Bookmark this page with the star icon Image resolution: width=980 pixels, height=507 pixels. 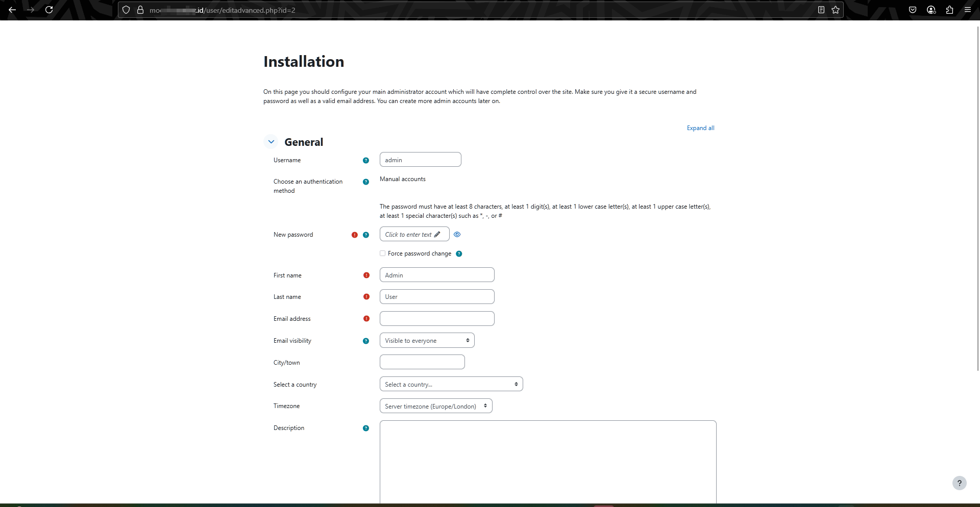(x=836, y=10)
